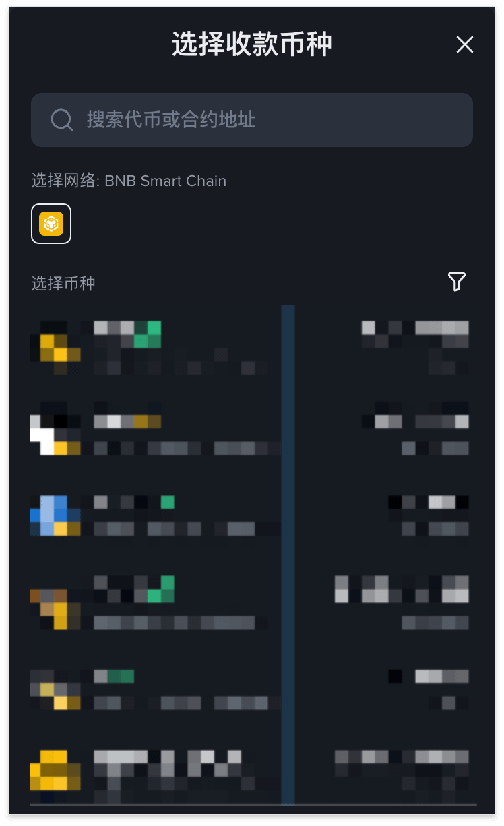Open the token filter funnel icon

coord(457,282)
